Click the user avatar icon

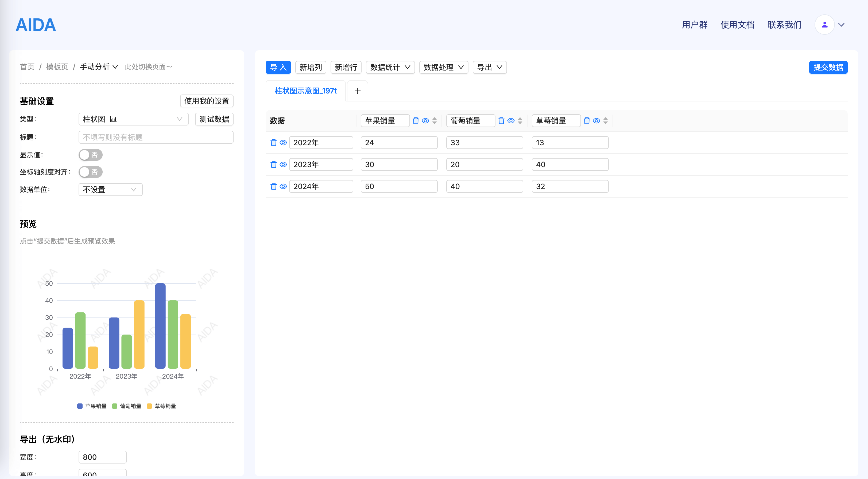click(x=824, y=25)
